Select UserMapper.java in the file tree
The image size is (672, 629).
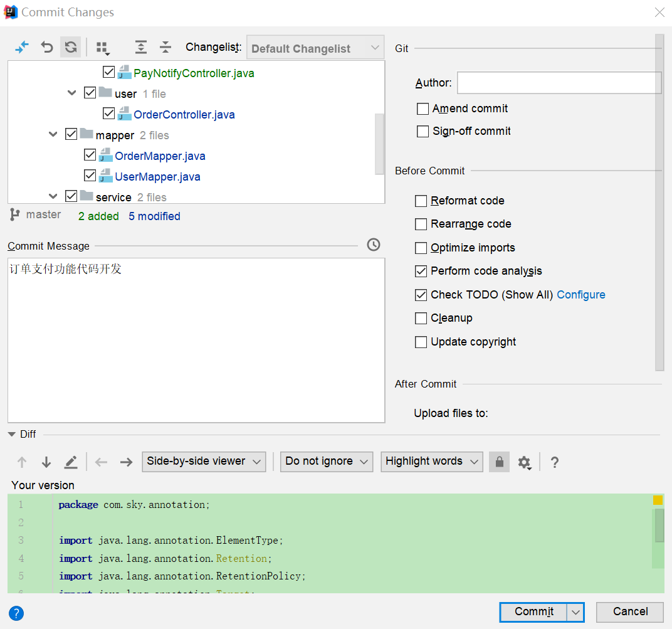(x=157, y=177)
